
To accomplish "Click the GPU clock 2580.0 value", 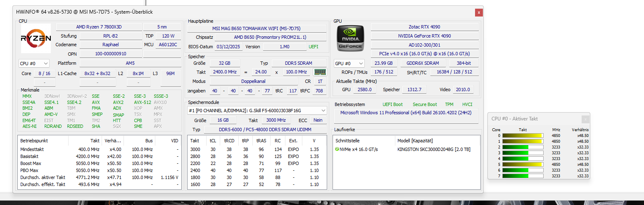I will 364,90.
